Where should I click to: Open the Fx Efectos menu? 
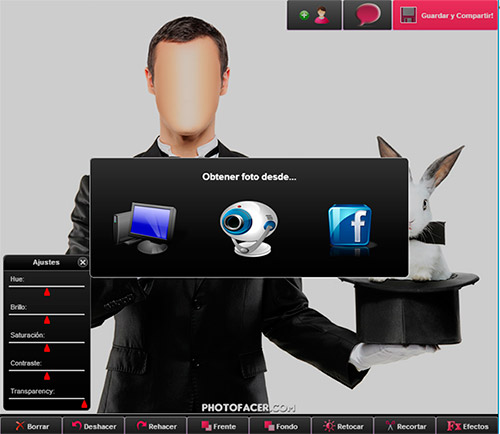tap(468, 426)
